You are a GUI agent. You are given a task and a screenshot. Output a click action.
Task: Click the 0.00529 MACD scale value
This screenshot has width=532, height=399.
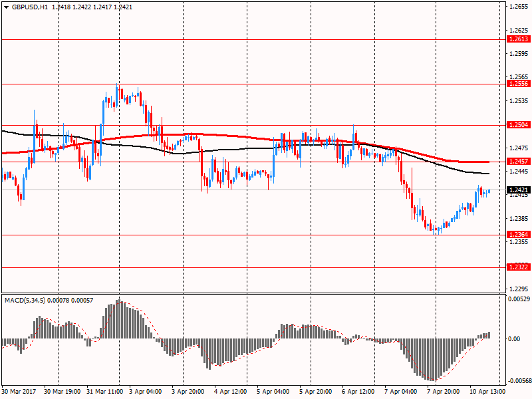(519, 299)
